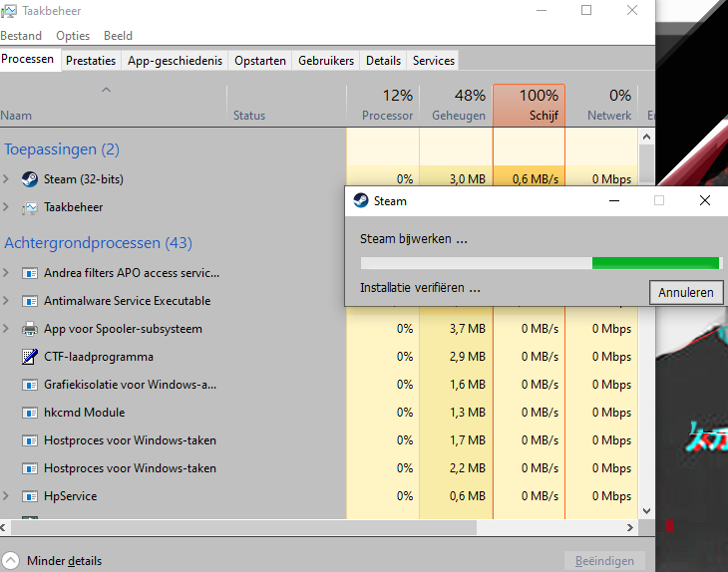Select the CTF-laadprogramma row name

pyautogui.click(x=99, y=357)
